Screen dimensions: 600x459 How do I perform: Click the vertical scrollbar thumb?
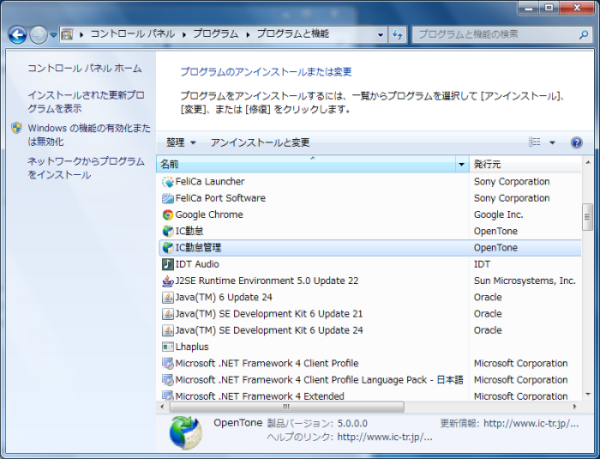point(587,217)
